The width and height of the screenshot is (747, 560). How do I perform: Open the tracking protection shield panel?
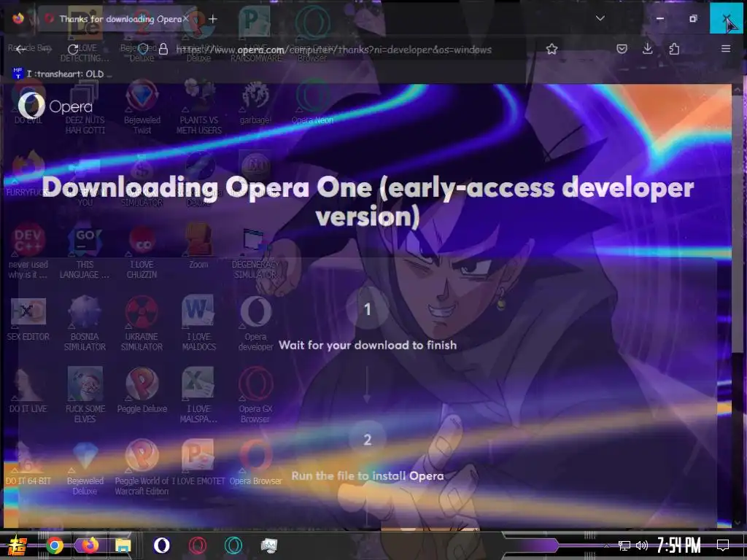pyautogui.click(x=143, y=49)
